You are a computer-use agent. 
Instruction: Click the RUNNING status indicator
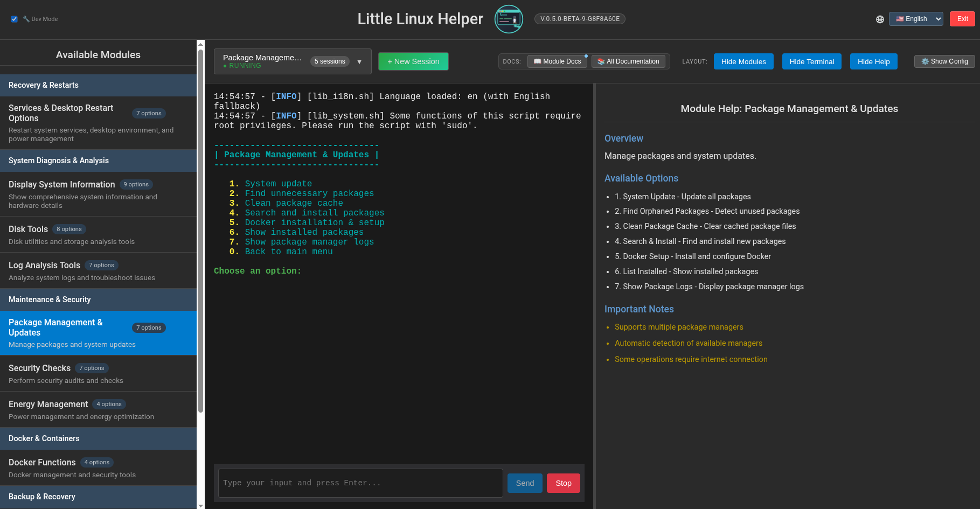tap(242, 66)
